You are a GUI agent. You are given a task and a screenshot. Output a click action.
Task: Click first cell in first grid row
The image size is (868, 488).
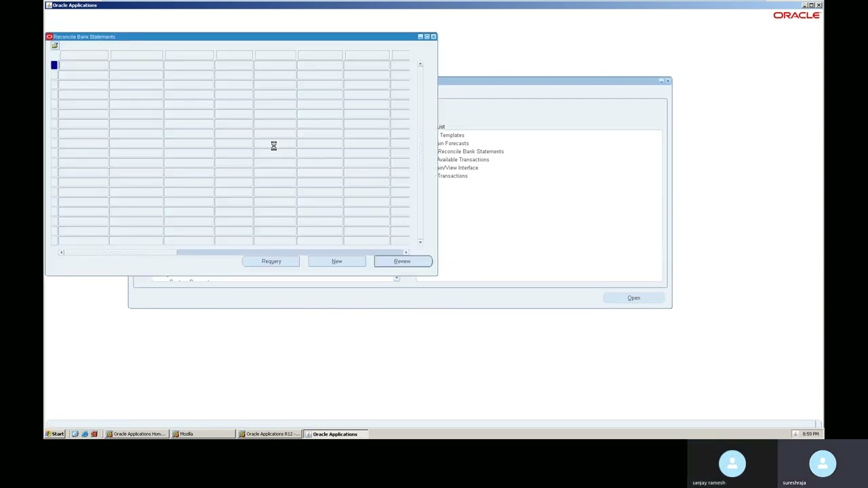click(x=83, y=65)
